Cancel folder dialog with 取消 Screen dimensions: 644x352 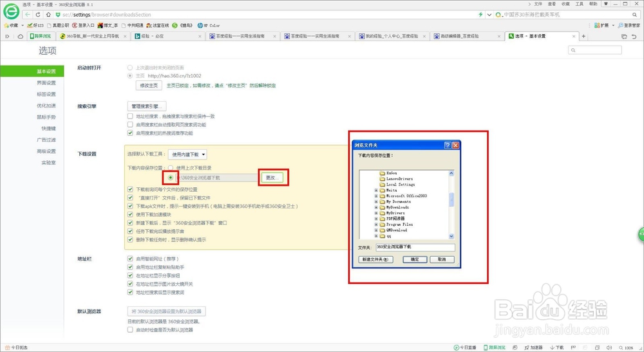click(x=442, y=260)
